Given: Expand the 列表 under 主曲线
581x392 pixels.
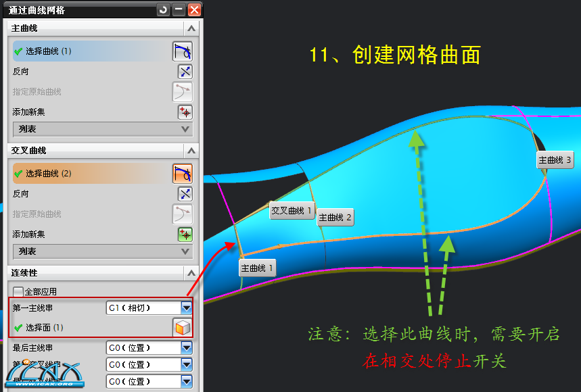Looking at the screenshot, I should tap(103, 129).
